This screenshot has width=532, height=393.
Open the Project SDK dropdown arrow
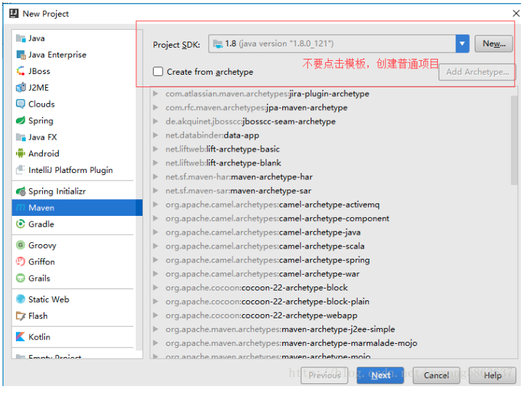click(462, 44)
